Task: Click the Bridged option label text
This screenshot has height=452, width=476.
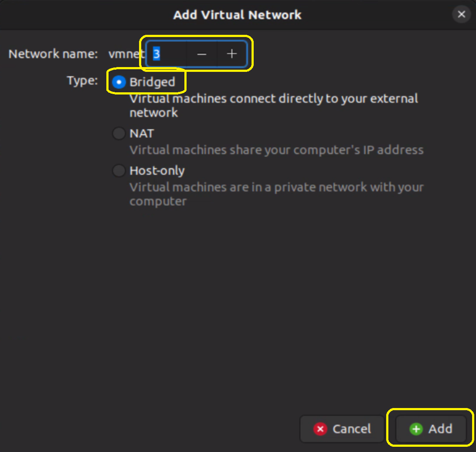Action: [x=153, y=82]
